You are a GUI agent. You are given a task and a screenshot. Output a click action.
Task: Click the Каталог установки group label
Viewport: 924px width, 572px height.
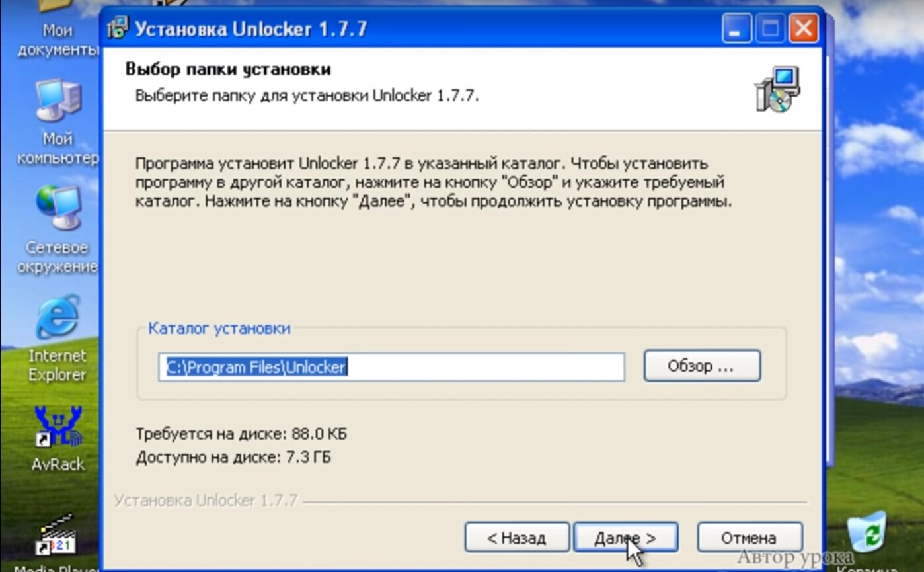click(x=219, y=328)
